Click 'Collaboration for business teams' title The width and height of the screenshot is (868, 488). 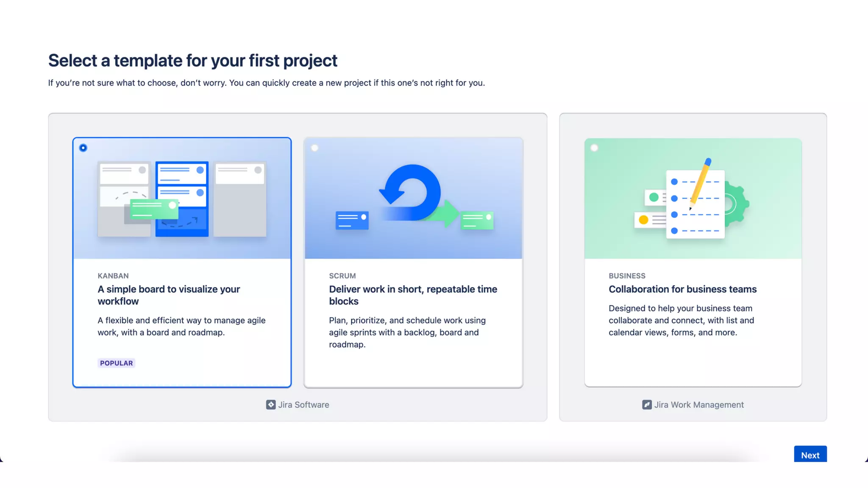(x=682, y=289)
